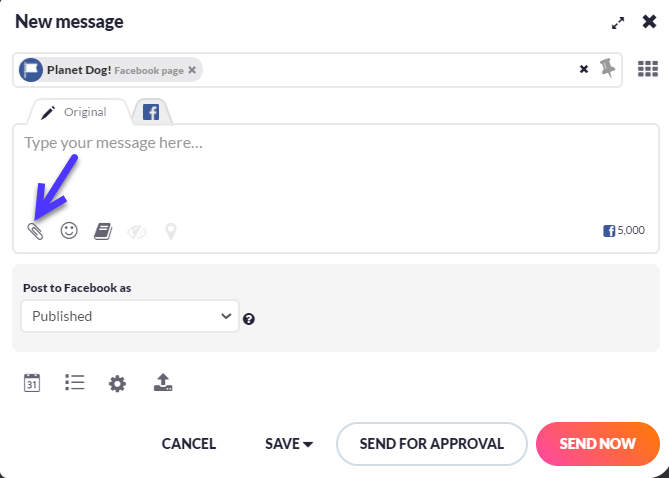Open the SAVE dropdown menu
Image resolution: width=669 pixels, height=478 pixels.
289,444
